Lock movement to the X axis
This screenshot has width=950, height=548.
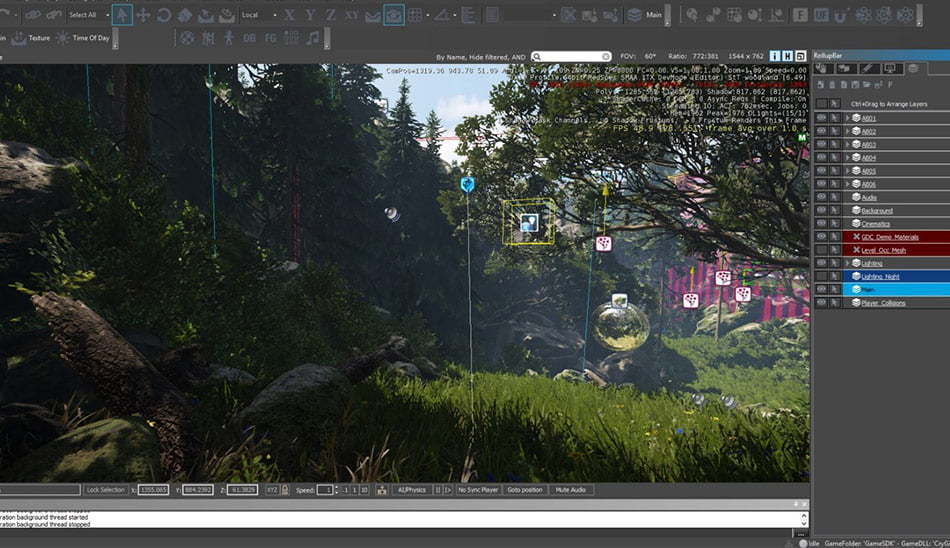tap(290, 15)
